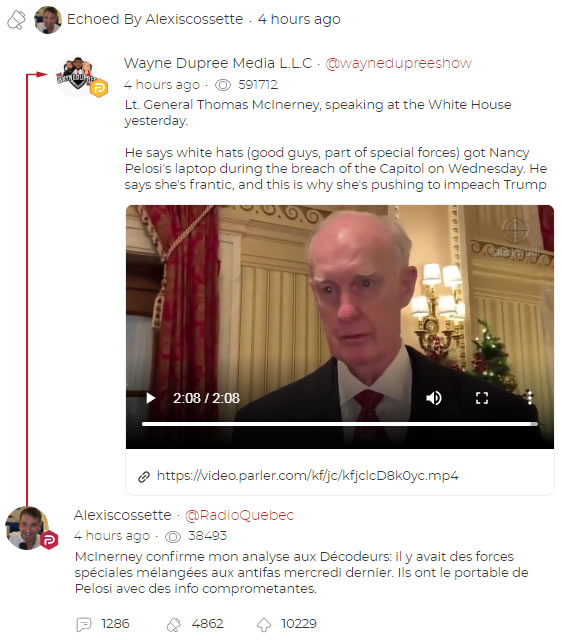Upvote the post with the arrow icon
Image resolution: width=562 pixels, height=640 pixels.
pyautogui.click(x=264, y=624)
